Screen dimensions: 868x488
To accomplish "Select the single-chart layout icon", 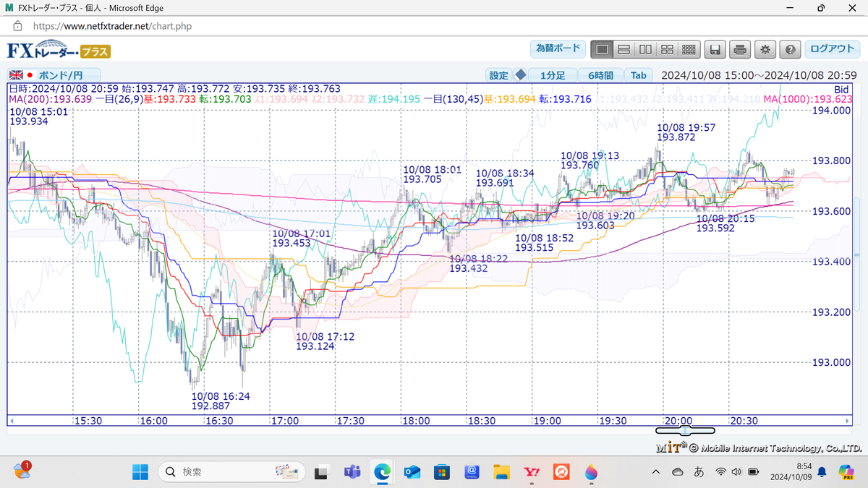I will [602, 49].
